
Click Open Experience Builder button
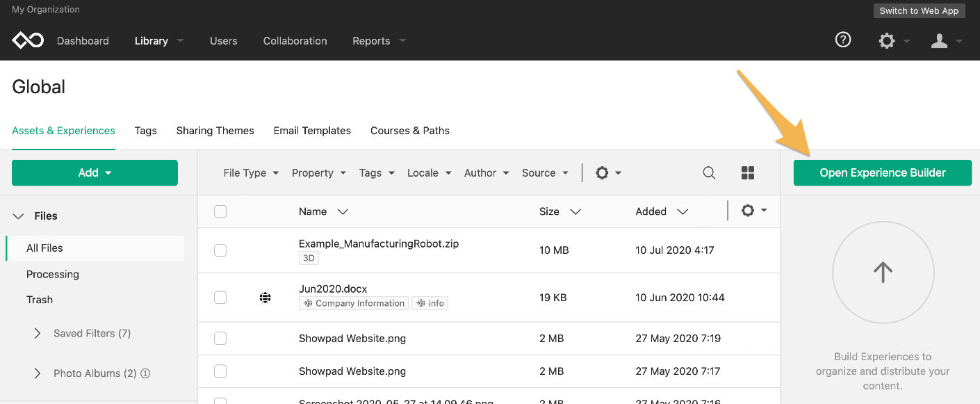point(883,173)
